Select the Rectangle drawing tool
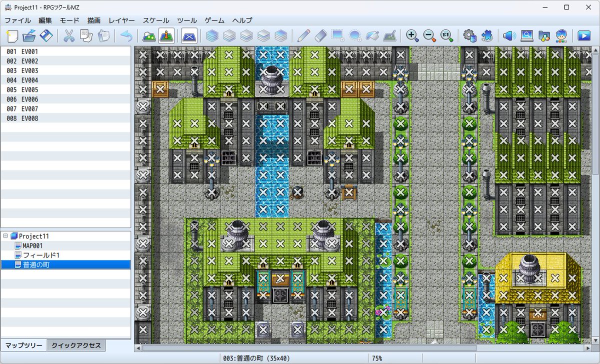 pyautogui.click(x=338, y=35)
